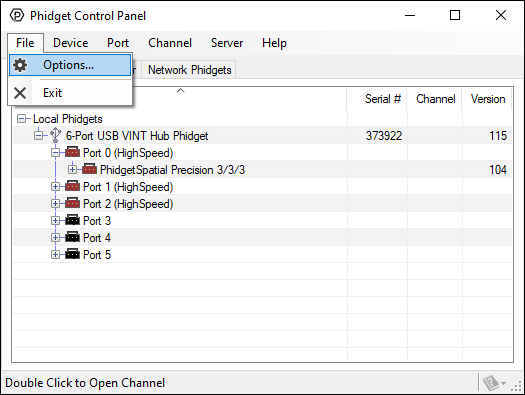Click the black port icon for Port 3
The width and height of the screenshot is (525, 395).
pos(72,220)
